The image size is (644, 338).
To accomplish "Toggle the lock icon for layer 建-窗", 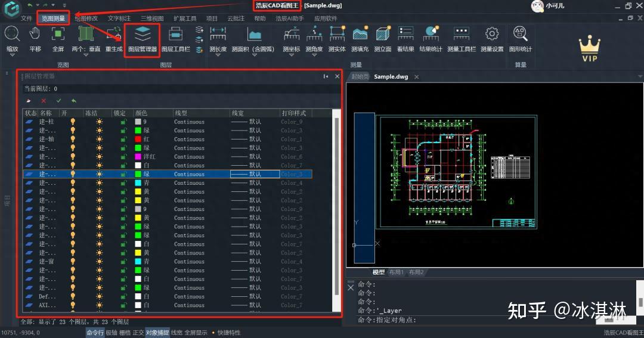I will (x=123, y=261).
